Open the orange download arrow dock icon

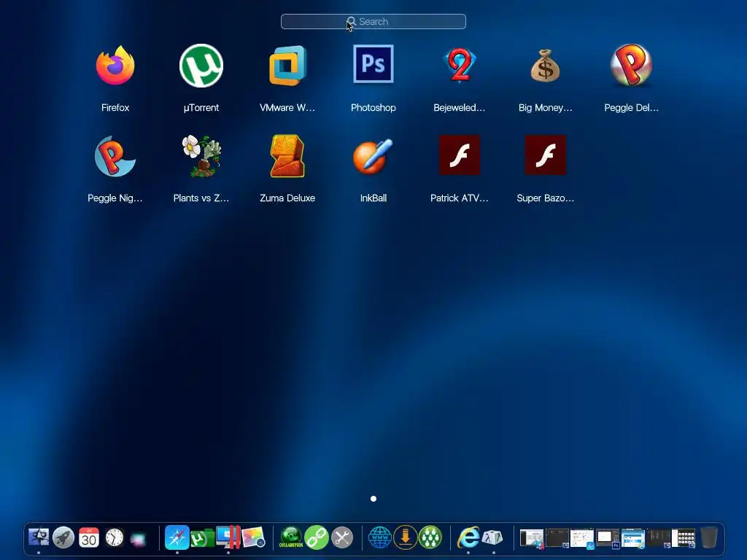coord(406,537)
